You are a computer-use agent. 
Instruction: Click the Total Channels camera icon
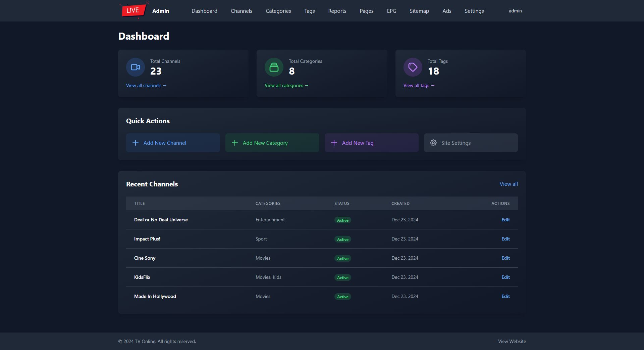(135, 67)
